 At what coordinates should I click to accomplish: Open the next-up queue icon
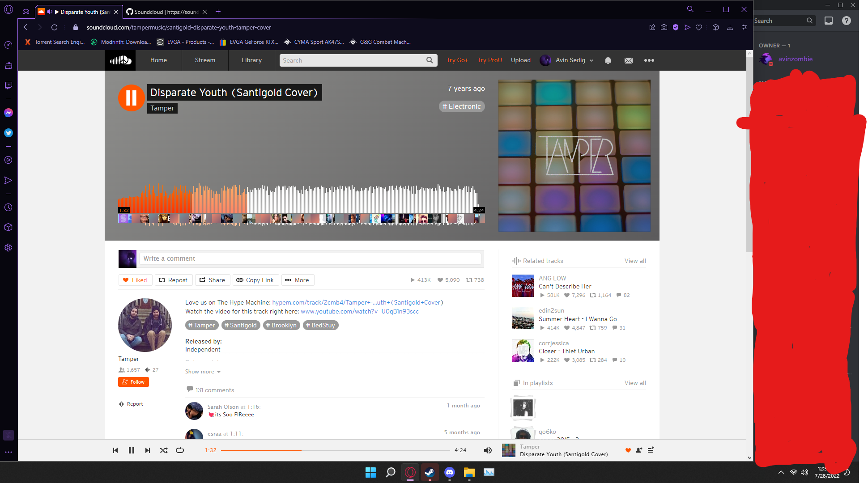651,450
